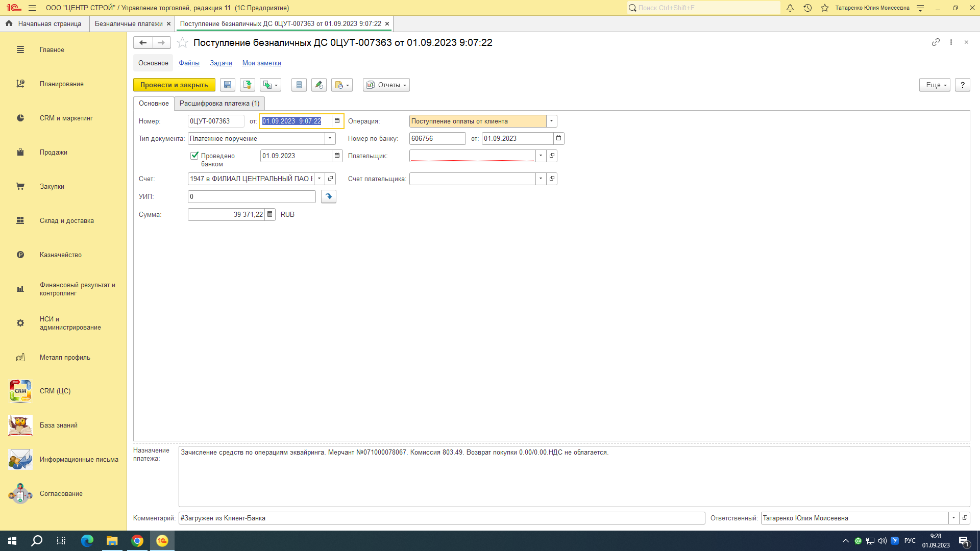Screen dimensions: 980x551
Task: Switch to Расшифровка платежа (1) tab
Action: (x=219, y=104)
